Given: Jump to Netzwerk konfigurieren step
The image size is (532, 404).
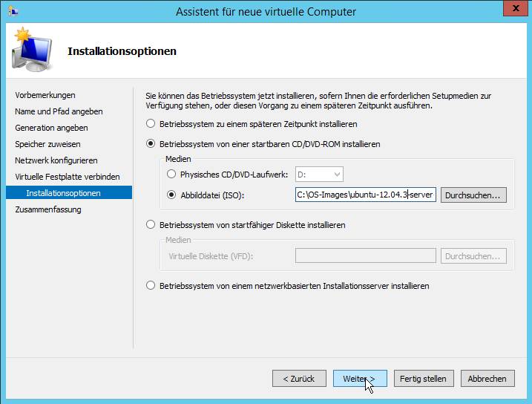Looking at the screenshot, I should (x=56, y=160).
